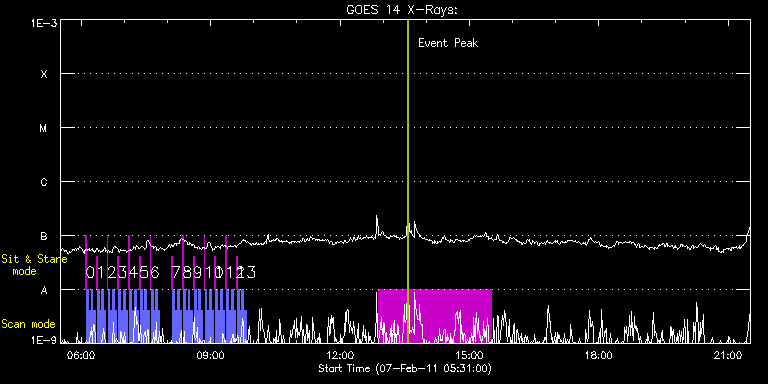Select the second blue Scan mode block group
Viewport: 768px width, 384px height.
(x=209, y=315)
